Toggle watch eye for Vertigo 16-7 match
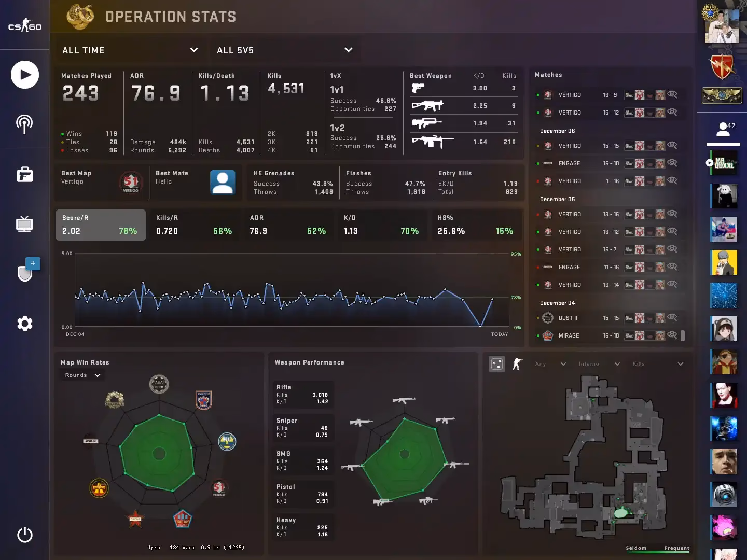The width and height of the screenshot is (747, 560). tap(672, 249)
